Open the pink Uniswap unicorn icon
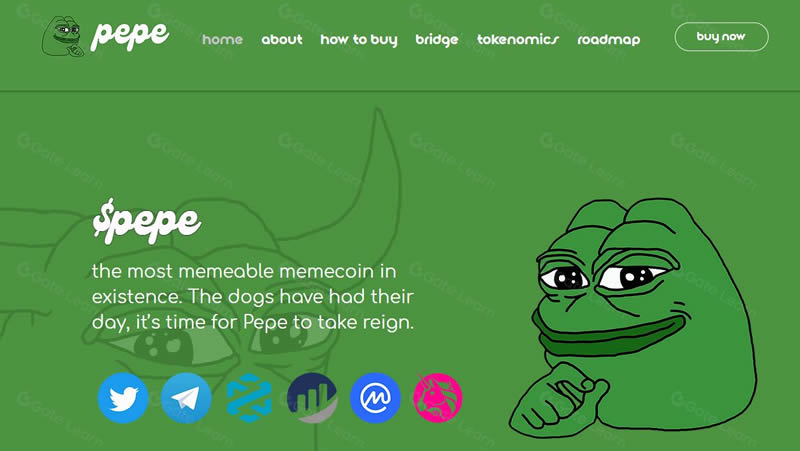This screenshot has width=800, height=451. 438,398
